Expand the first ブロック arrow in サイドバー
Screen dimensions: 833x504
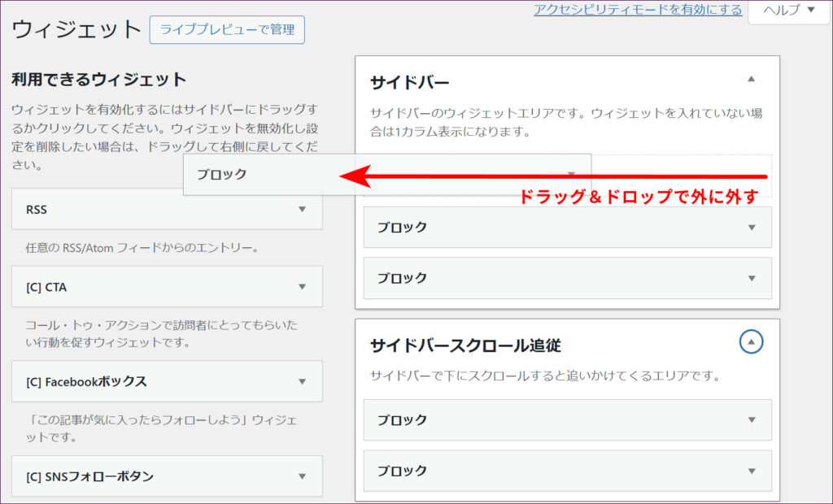pyautogui.click(x=751, y=228)
